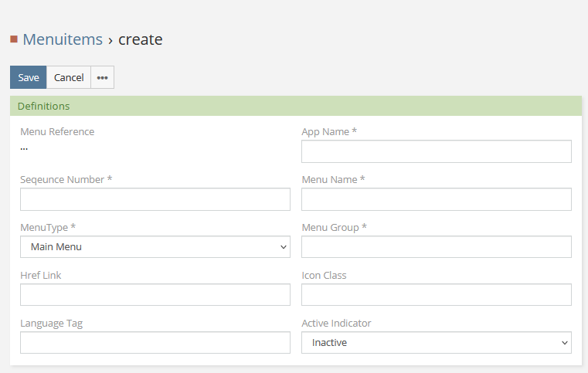Click the 'Menu Group *' label text
Image resolution: width=588 pixels, height=373 pixels.
tap(334, 227)
